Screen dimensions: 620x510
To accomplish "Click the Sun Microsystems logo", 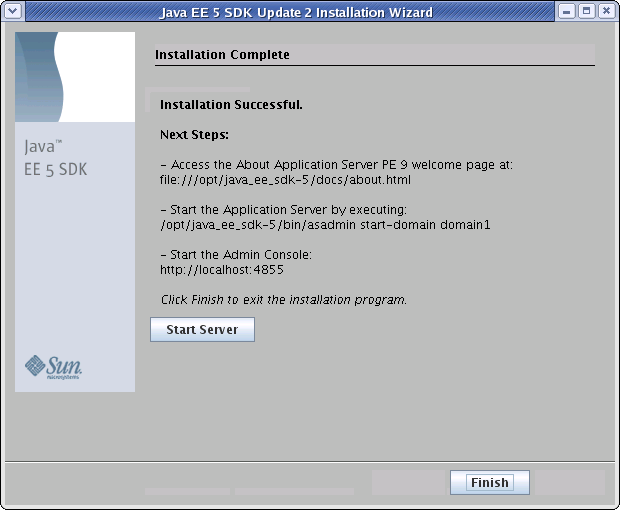I will pyautogui.click(x=53, y=367).
